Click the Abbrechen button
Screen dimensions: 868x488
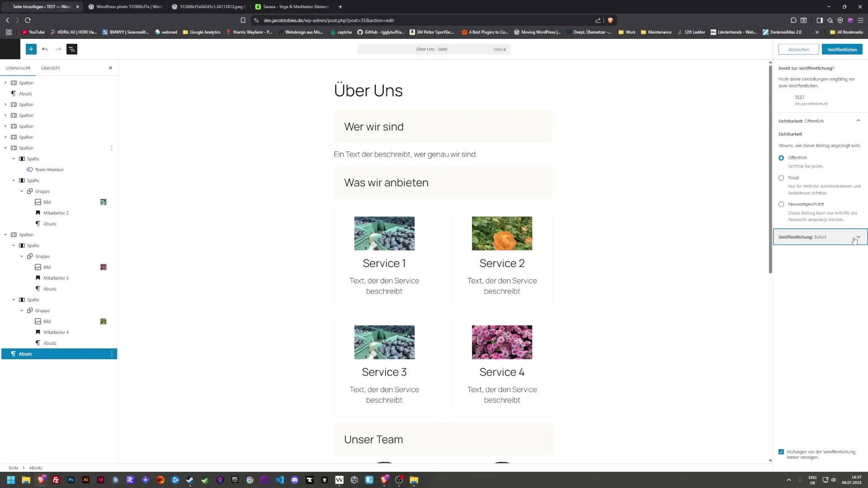point(798,49)
